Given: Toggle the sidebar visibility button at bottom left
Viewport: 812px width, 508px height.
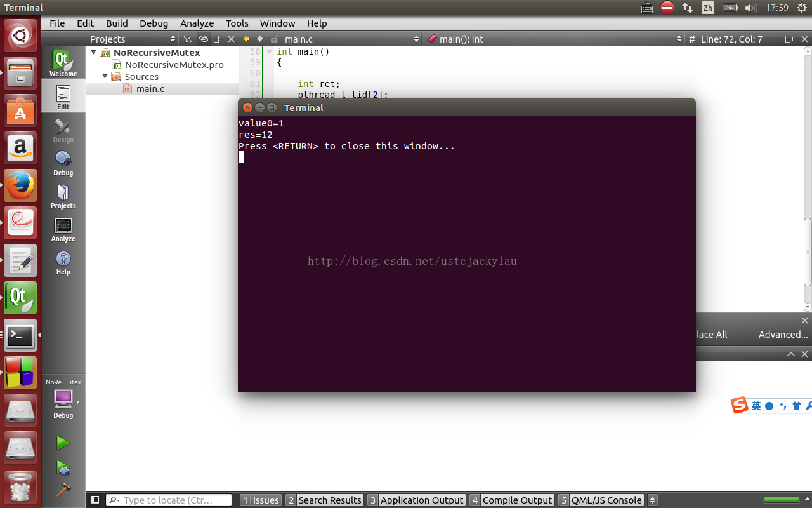Looking at the screenshot, I should click(x=95, y=500).
